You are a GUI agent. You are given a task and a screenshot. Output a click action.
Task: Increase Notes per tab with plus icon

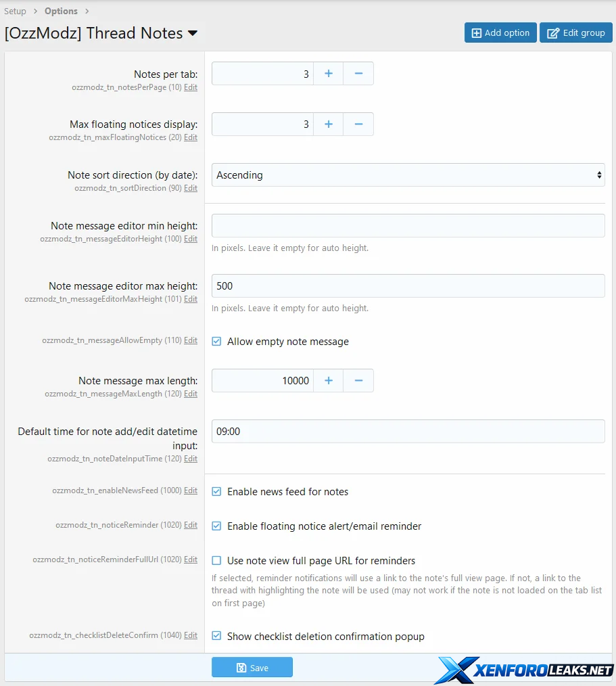tap(329, 74)
